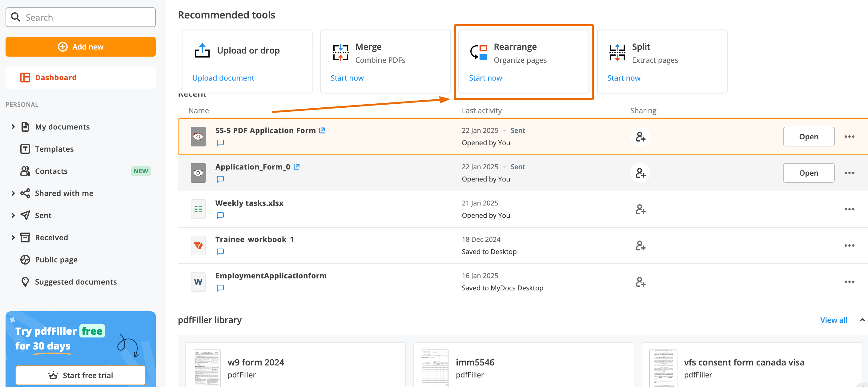
Task: Expand the Received folder chevron
Action: pyautogui.click(x=13, y=237)
